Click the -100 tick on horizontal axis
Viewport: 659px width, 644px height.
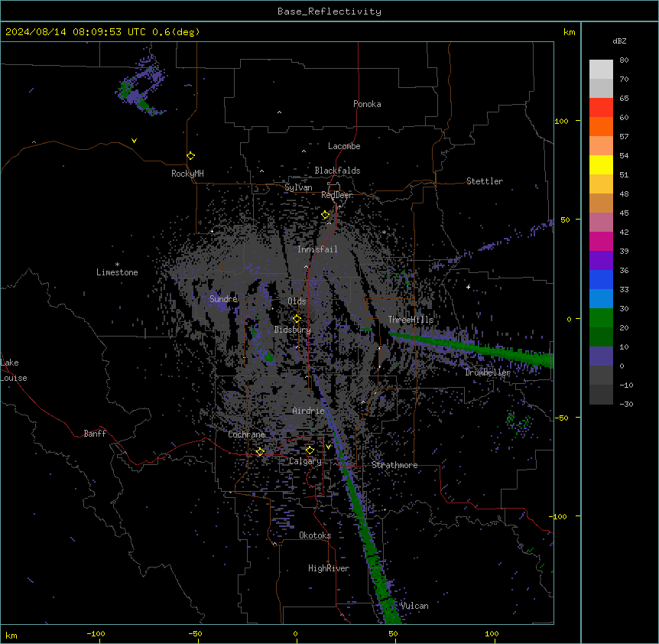click(96, 634)
